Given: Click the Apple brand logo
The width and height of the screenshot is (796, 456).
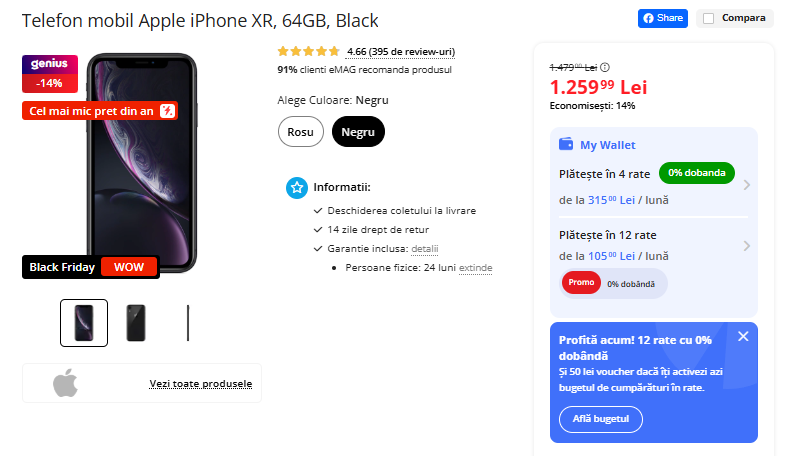Looking at the screenshot, I should [x=65, y=383].
